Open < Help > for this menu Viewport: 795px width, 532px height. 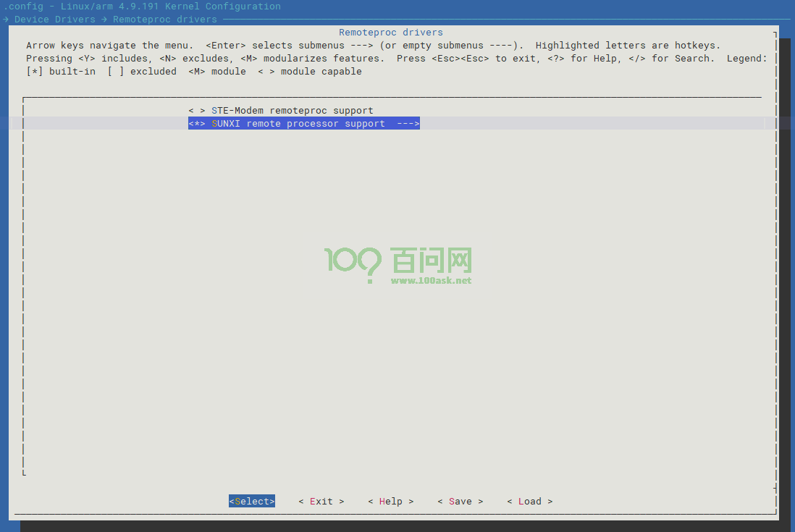pos(390,502)
